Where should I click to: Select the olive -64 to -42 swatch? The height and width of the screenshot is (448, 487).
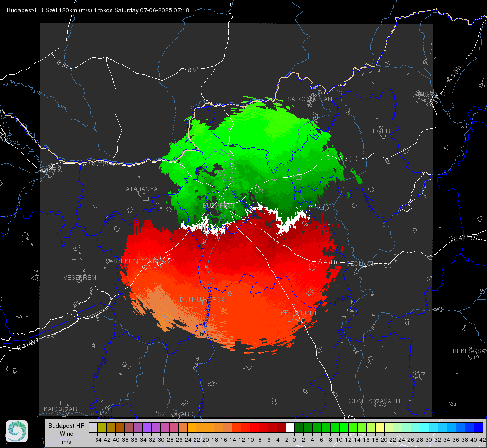102,427
